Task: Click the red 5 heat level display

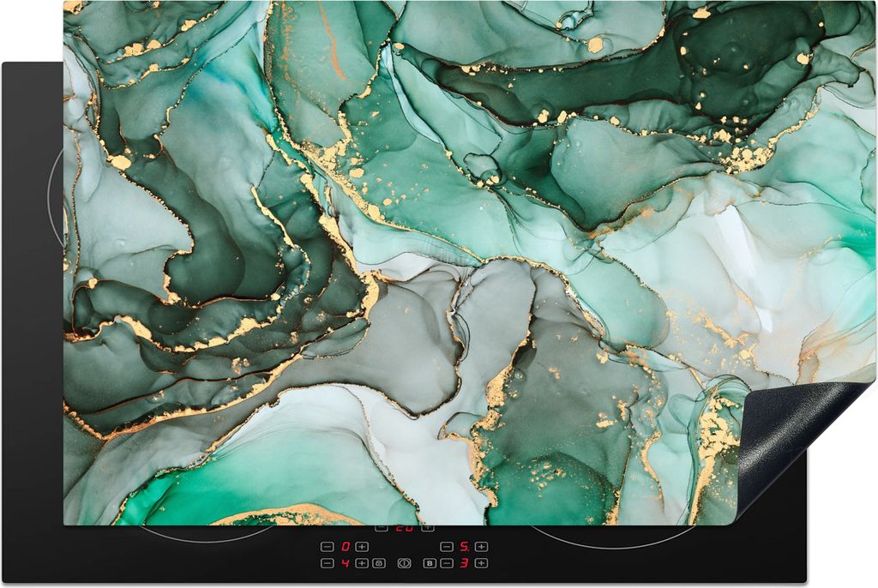Action: (464, 547)
